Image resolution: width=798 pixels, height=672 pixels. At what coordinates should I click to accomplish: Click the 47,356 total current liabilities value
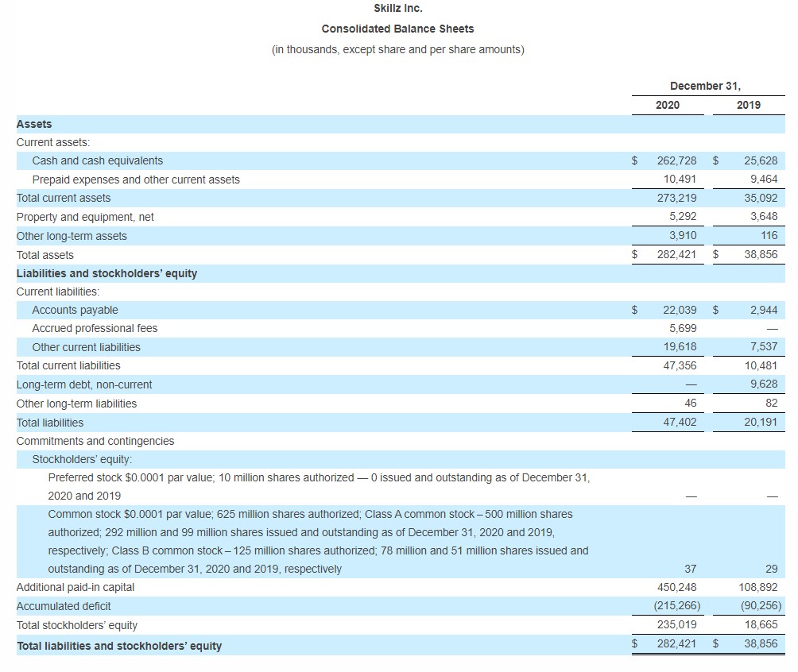pyautogui.click(x=680, y=365)
